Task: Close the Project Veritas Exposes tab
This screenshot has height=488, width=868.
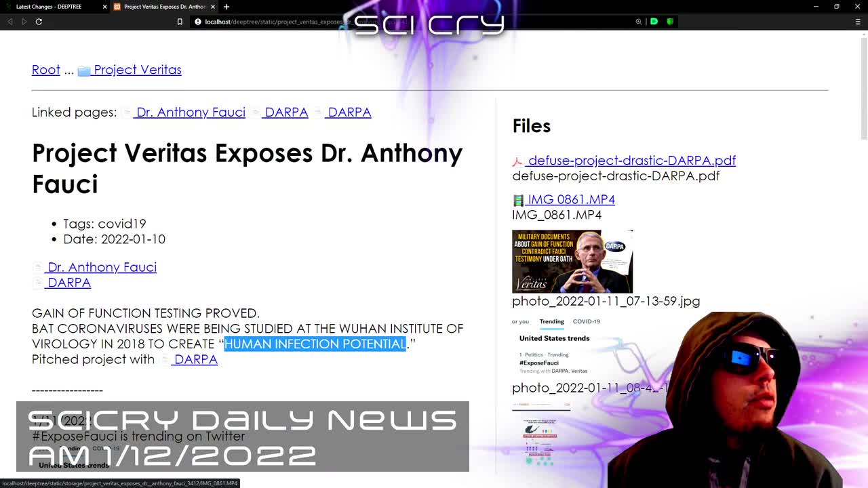Action: coord(214,7)
